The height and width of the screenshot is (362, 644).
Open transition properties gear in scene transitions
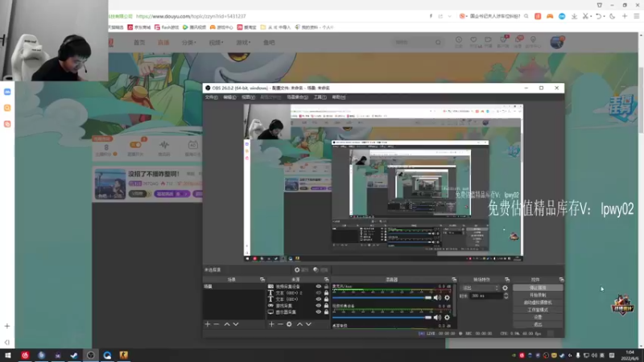point(506,288)
